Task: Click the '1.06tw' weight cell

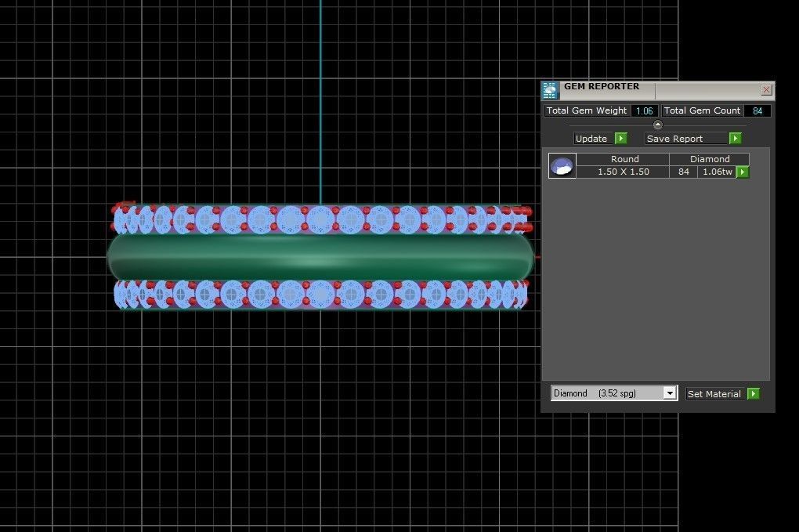Action: 717,172
